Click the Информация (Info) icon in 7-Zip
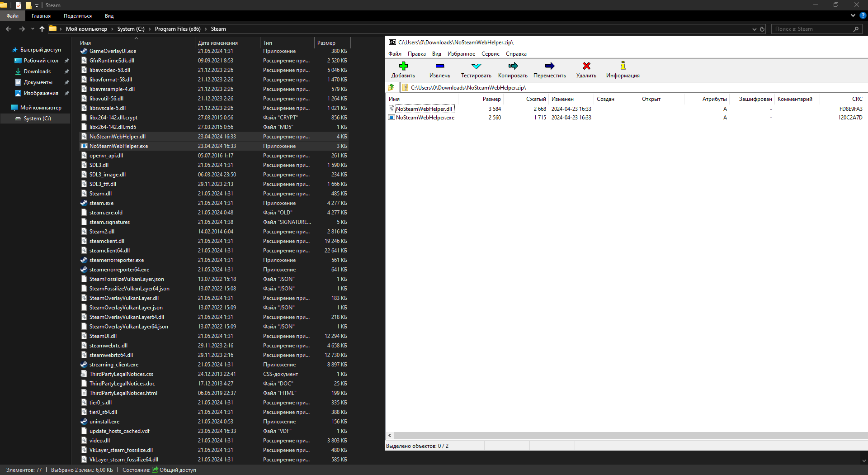 623,66
